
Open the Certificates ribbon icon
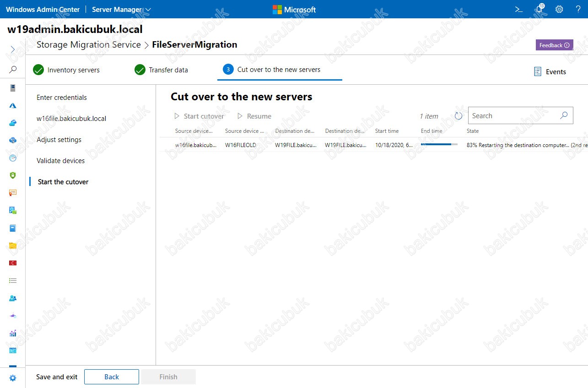tap(13, 193)
